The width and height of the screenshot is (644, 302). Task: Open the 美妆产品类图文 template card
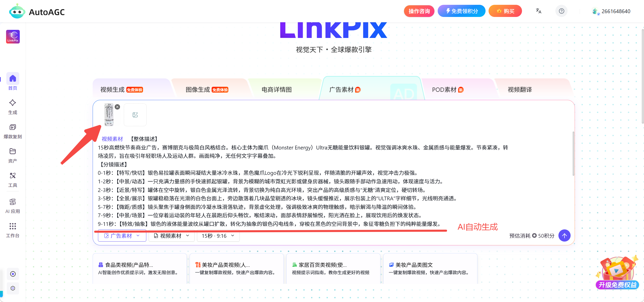coord(430,268)
